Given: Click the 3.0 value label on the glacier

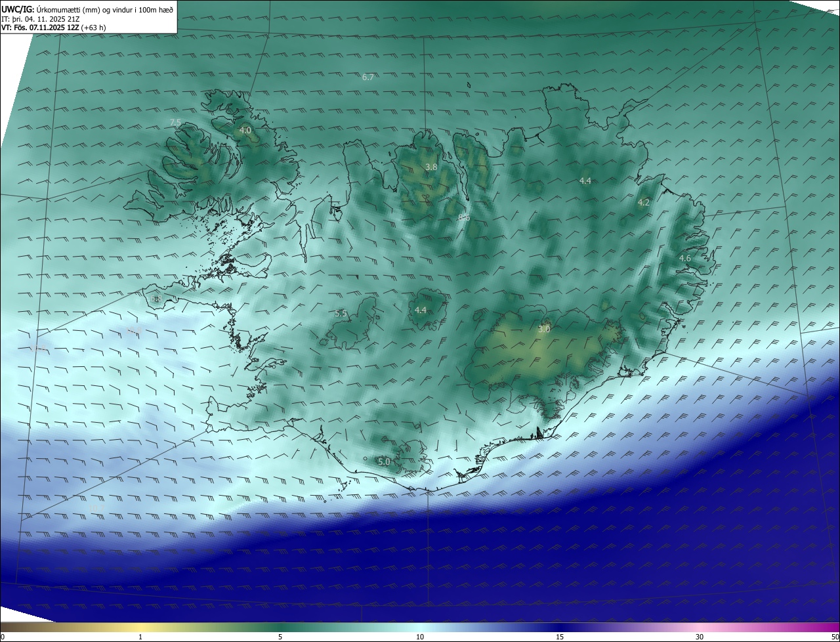Looking at the screenshot, I should coord(544,330).
